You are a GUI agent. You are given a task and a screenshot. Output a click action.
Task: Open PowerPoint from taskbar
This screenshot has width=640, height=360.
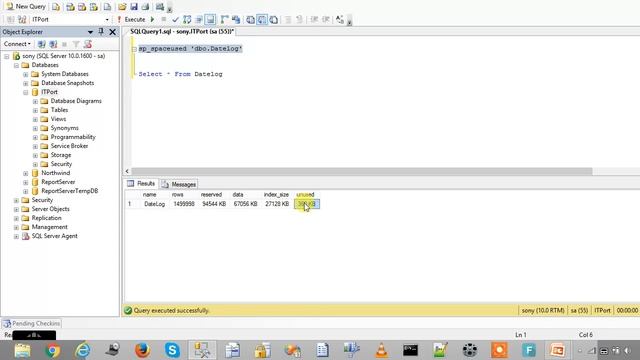tap(558, 350)
